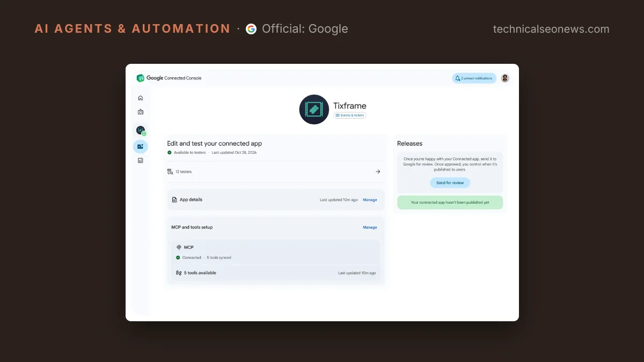Click the 'Edit and test your connected app' heading
The height and width of the screenshot is (362, 644).
214,143
